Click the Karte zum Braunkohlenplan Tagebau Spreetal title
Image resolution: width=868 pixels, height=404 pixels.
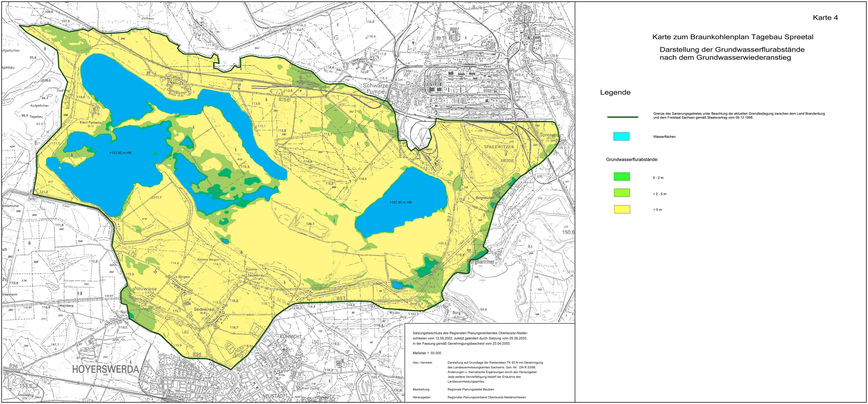point(733,37)
